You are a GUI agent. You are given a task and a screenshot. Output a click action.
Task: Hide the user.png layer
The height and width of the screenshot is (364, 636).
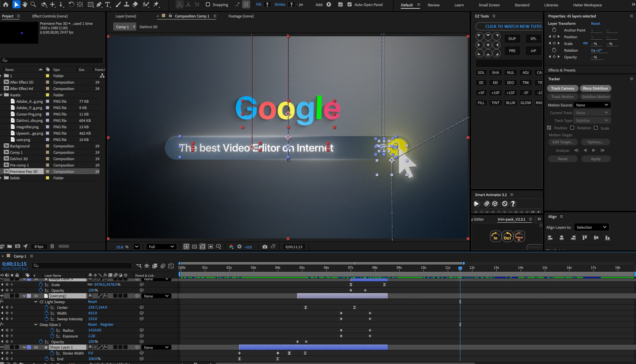click(x=2, y=296)
